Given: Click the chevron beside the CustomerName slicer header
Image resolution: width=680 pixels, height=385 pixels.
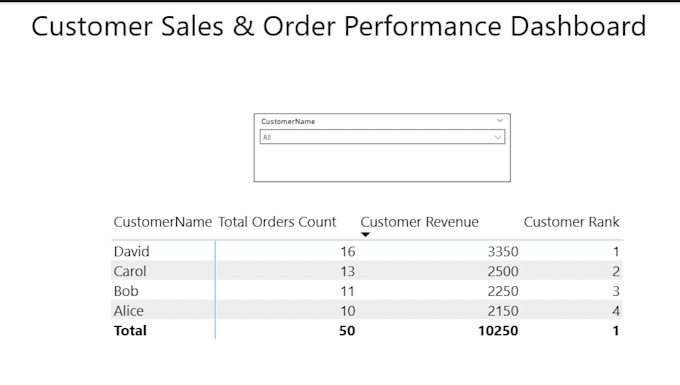Looking at the screenshot, I should coord(500,121).
